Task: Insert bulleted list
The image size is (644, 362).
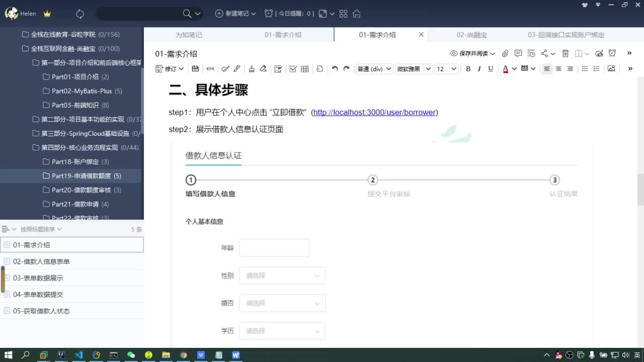Action: tap(596, 69)
